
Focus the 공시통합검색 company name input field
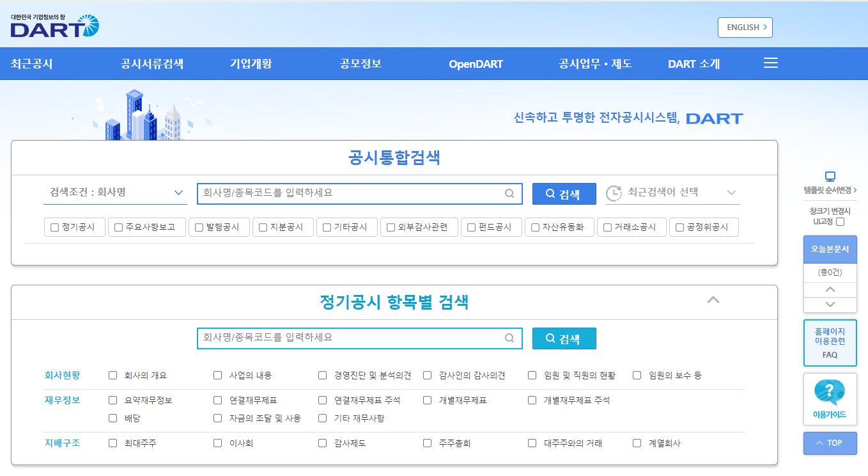point(352,193)
